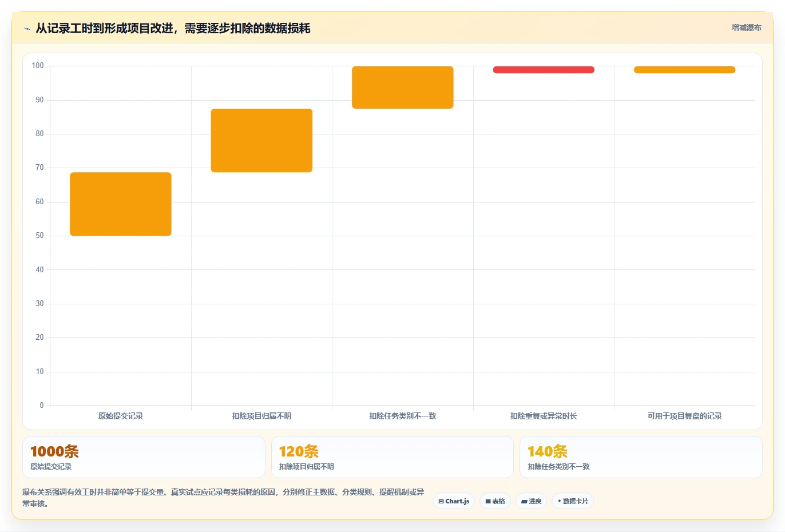Click the orange bar for 扣除项目归属不明
Viewport: 785px width, 532px height.
point(261,140)
